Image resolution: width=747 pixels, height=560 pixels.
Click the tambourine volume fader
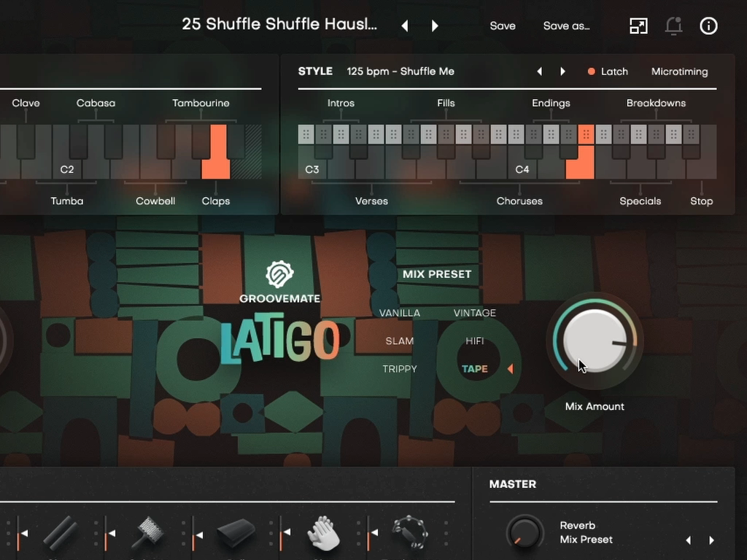pyautogui.click(x=369, y=534)
